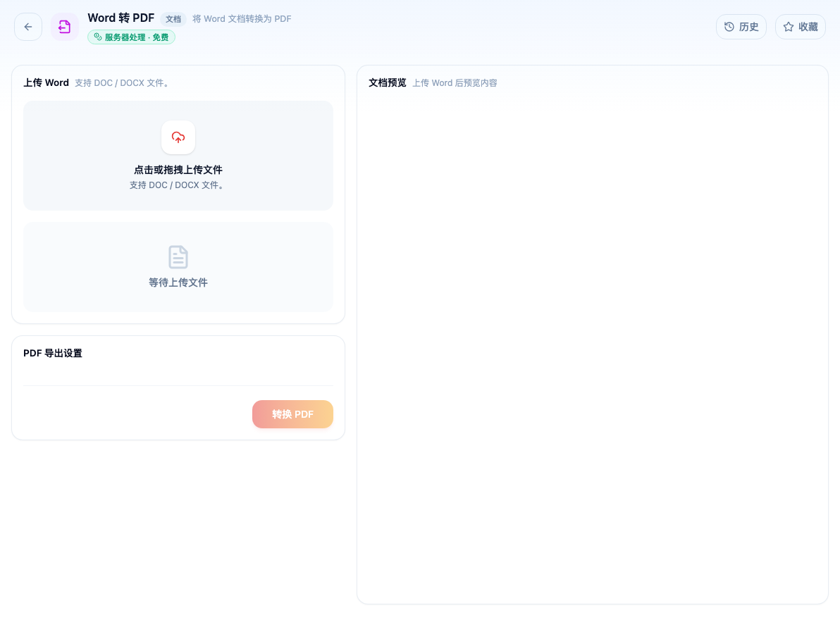Click the clock icon in 历史 button
The image size is (840, 634).
click(x=729, y=27)
